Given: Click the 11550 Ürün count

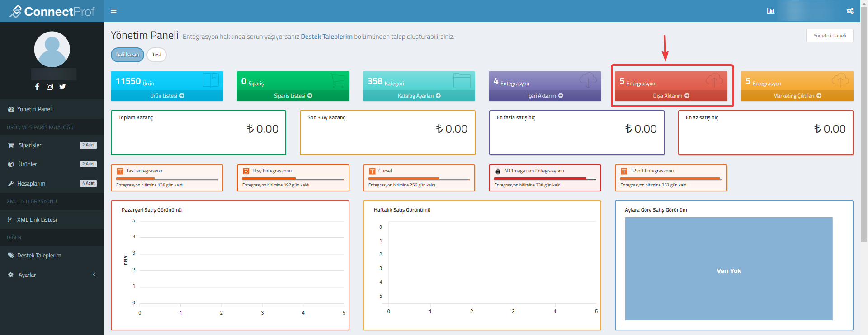Looking at the screenshot, I should 135,81.
